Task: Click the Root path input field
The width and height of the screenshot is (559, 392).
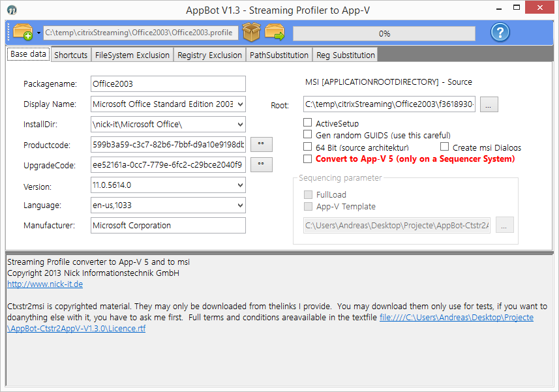Action: (389, 104)
